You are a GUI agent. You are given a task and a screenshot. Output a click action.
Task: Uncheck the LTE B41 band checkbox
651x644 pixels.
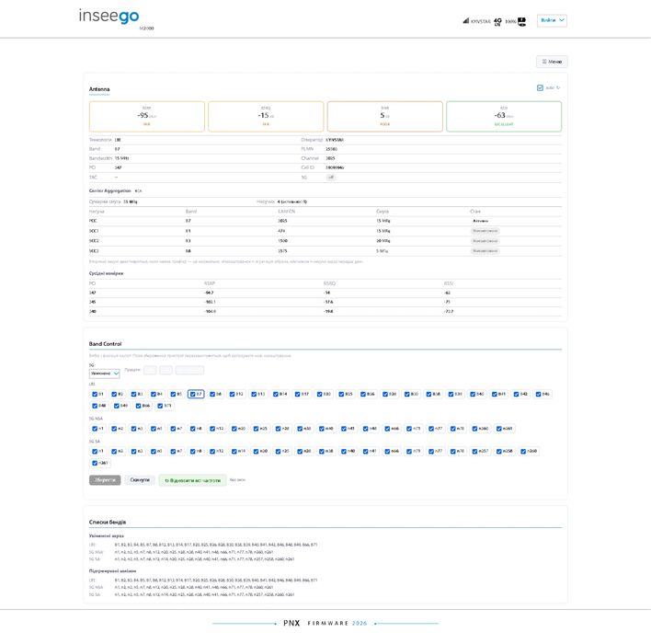(x=494, y=394)
